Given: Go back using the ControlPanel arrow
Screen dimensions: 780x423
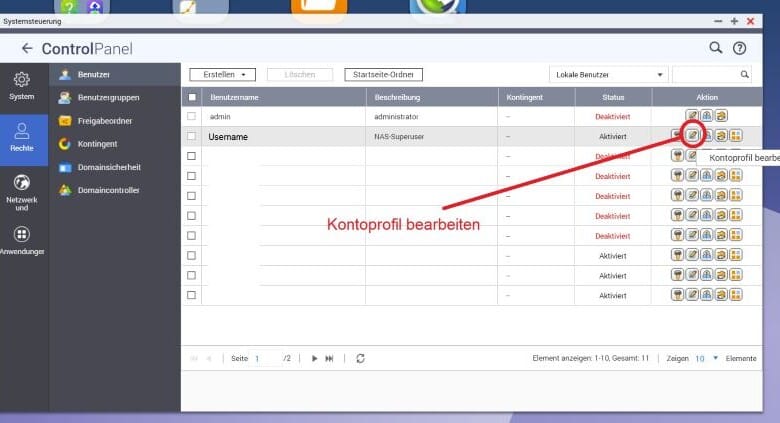Looking at the screenshot, I should pyautogui.click(x=27, y=48).
